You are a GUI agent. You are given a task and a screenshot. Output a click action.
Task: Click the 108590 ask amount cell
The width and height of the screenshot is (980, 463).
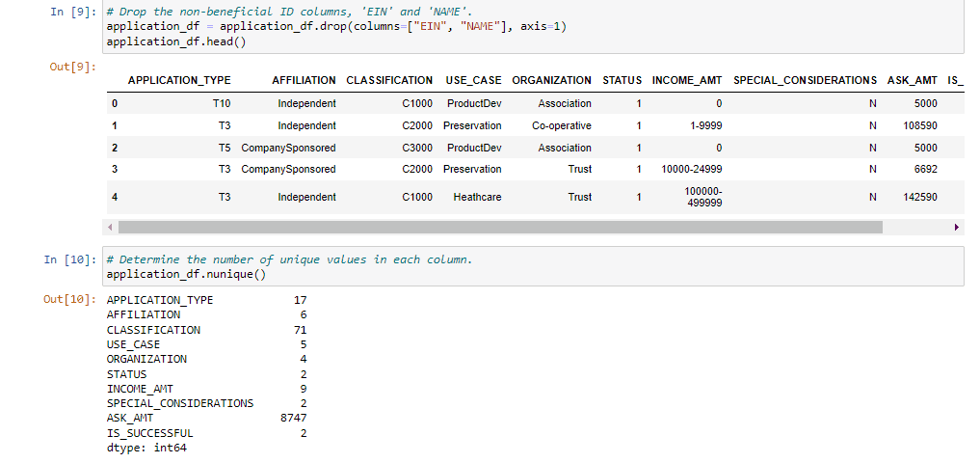point(920,125)
